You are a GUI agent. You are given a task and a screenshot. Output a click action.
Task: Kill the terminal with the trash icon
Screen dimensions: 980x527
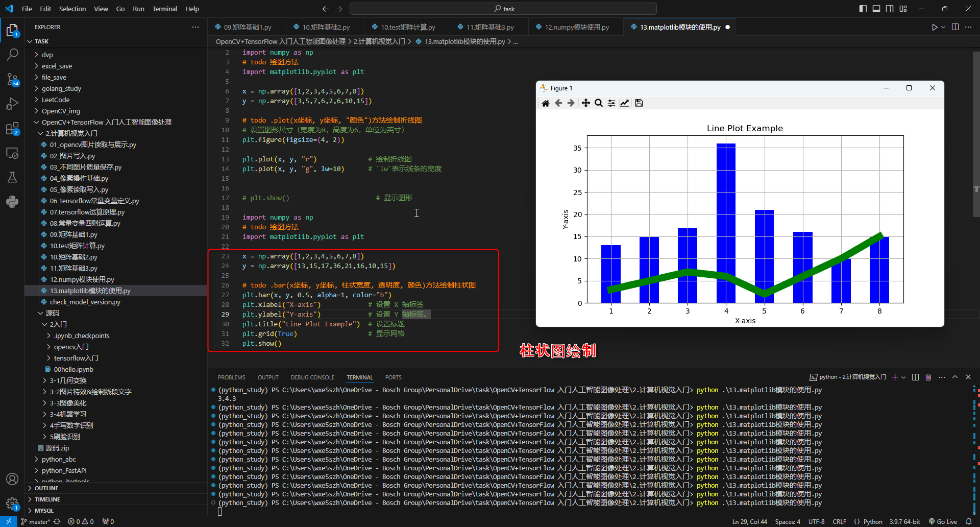(x=928, y=377)
